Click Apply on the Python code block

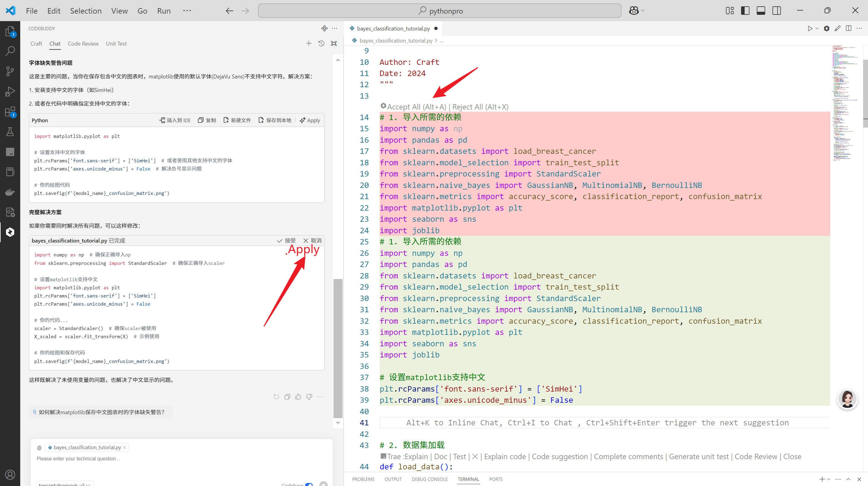point(310,121)
